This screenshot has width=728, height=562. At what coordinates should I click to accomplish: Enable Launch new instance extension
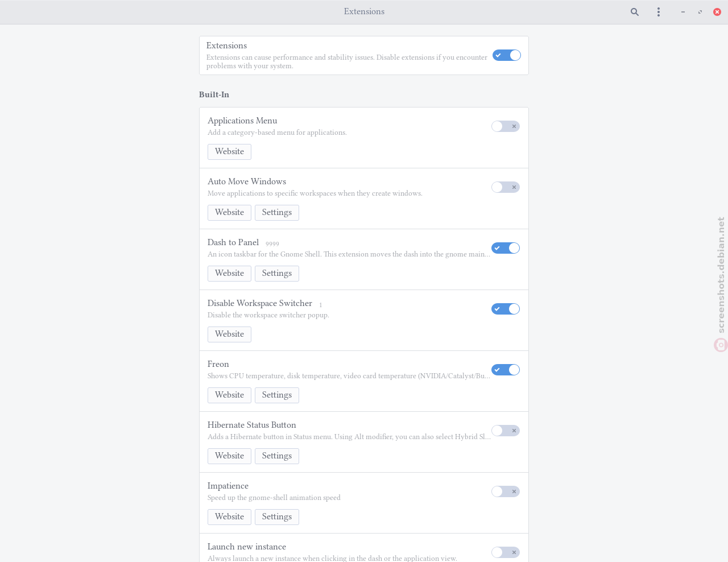[506, 552]
